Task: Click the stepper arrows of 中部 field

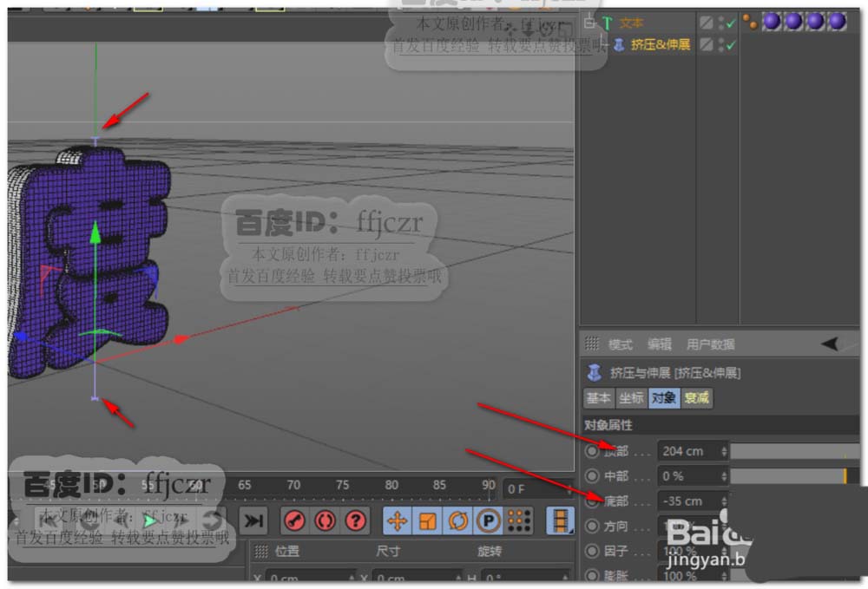Action: 724,476
